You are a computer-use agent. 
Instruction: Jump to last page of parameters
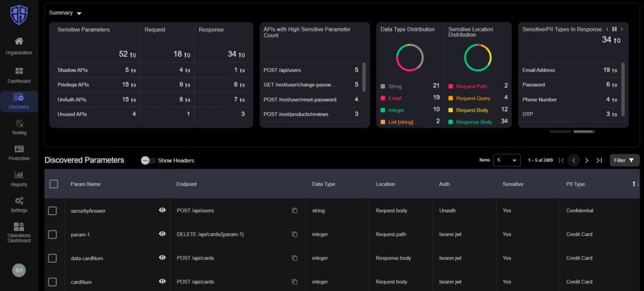point(599,160)
